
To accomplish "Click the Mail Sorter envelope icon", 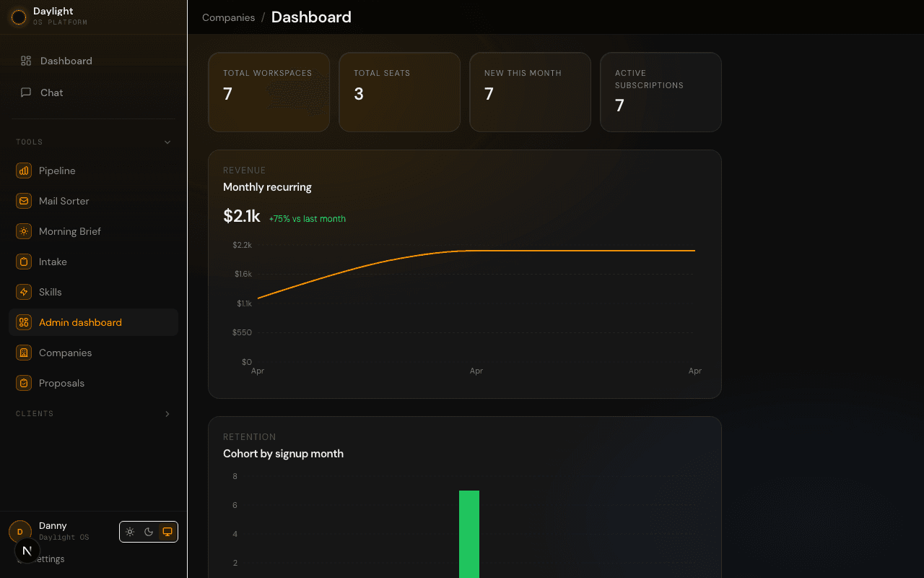I will (x=24, y=201).
